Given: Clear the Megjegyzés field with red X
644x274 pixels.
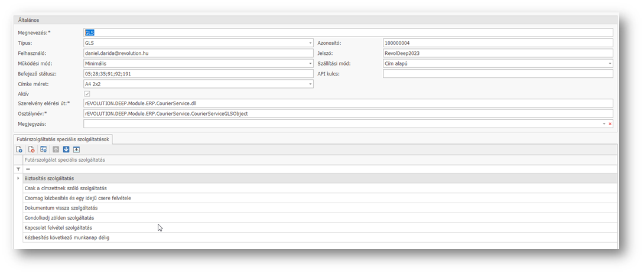Looking at the screenshot, I should pos(610,124).
